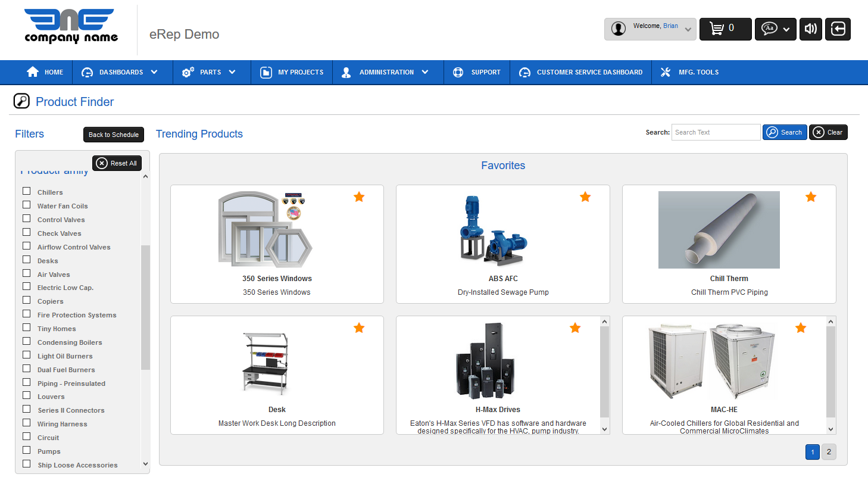868x477 pixels.
Task: Click the speaker sound icon
Action: tap(810, 29)
